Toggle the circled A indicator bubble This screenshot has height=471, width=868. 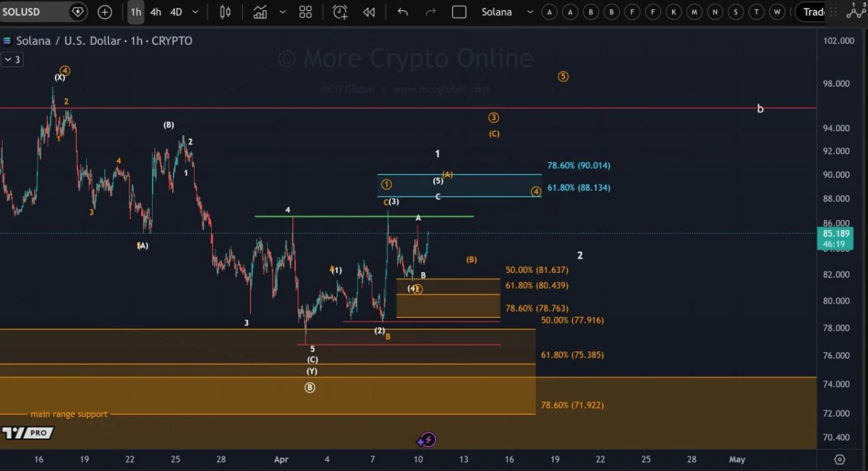[550, 12]
